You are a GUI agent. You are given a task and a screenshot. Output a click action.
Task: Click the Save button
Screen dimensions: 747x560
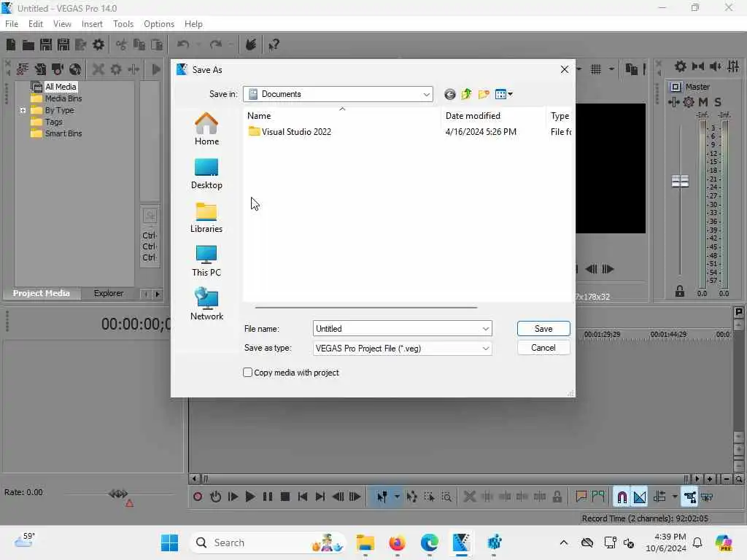click(543, 329)
